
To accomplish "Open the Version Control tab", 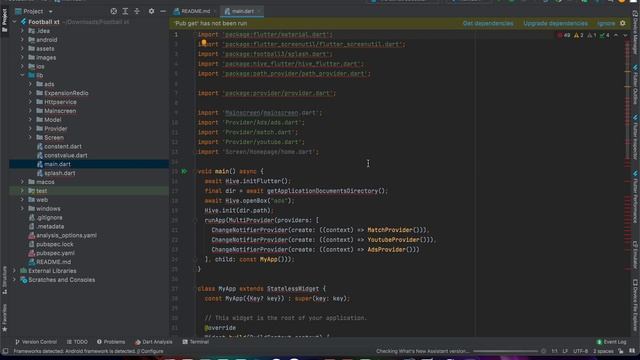I will tap(36, 342).
